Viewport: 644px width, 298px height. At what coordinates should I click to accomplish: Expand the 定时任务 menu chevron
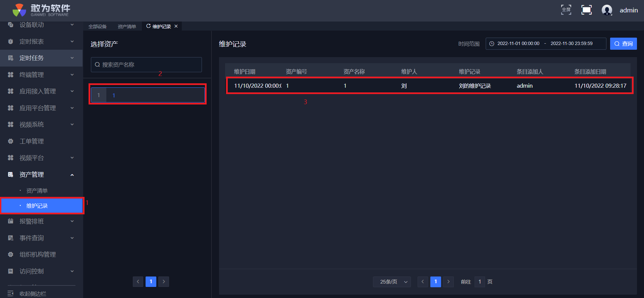[72, 58]
